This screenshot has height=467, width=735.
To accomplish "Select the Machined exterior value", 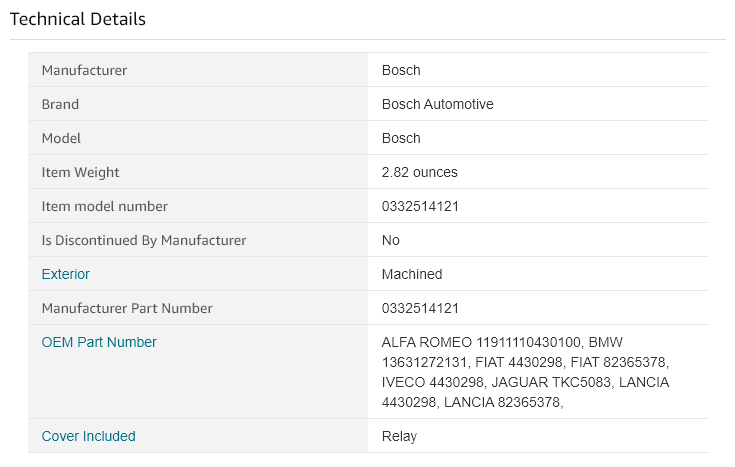I will tap(412, 274).
